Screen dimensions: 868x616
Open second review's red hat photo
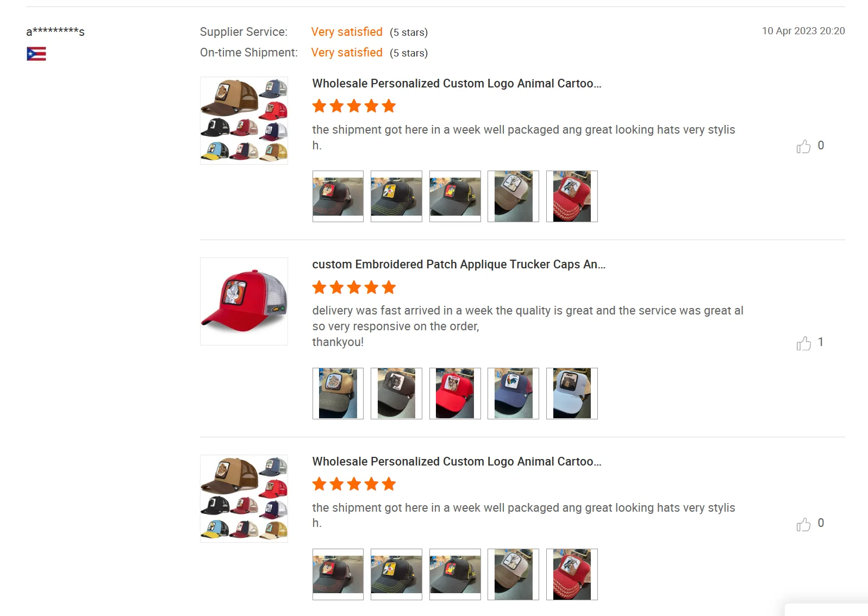point(455,393)
